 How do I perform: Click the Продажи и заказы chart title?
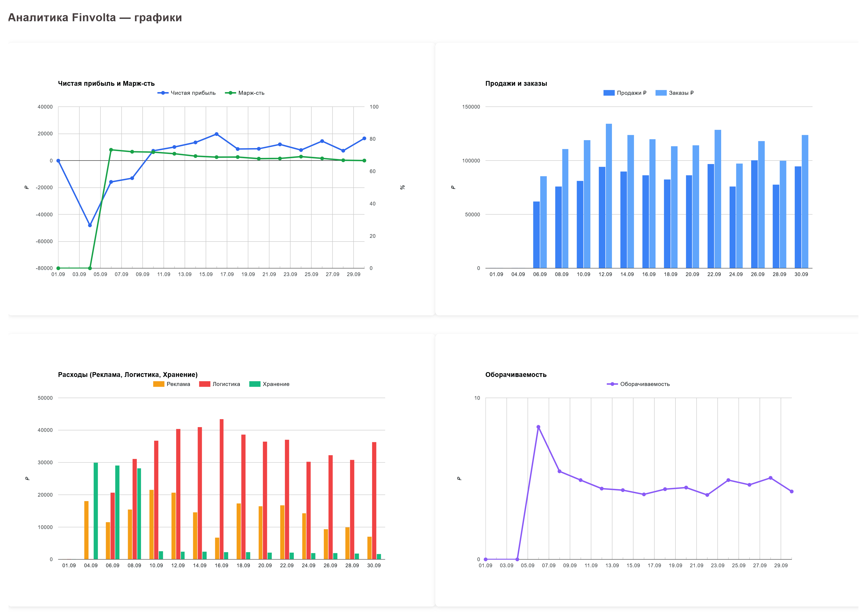(x=516, y=84)
